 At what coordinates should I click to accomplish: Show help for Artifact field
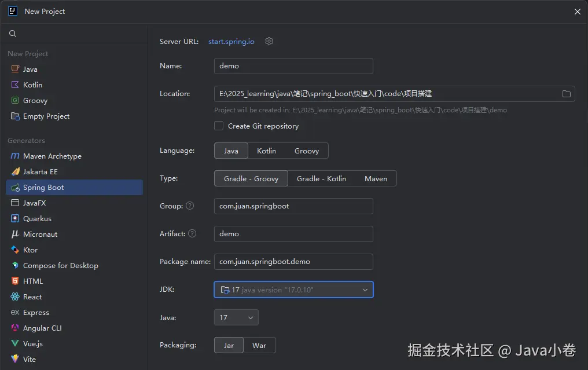pos(192,233)
